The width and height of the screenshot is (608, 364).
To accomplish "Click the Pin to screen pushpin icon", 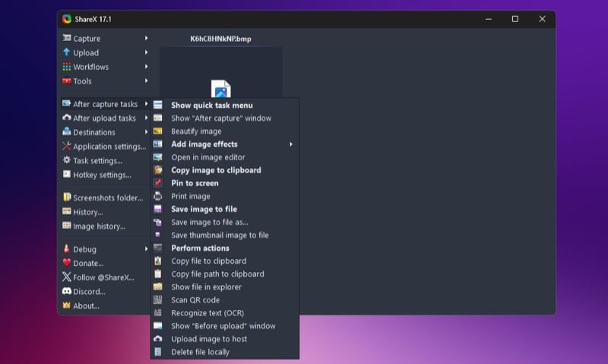I will 158,182.
